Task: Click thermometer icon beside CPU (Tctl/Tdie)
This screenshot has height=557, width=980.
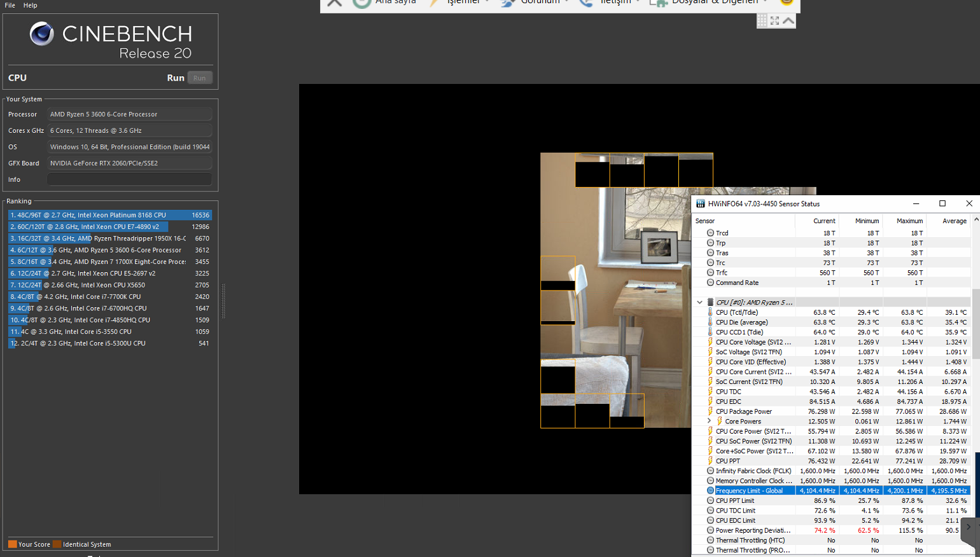Action: pos(710,312)
